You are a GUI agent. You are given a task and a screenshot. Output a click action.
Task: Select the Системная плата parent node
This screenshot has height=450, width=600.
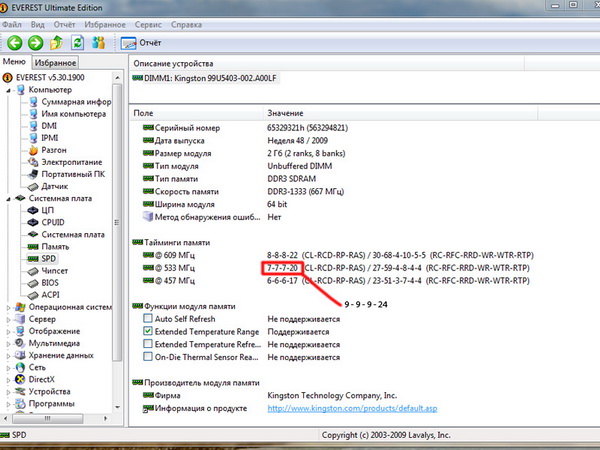60,198
